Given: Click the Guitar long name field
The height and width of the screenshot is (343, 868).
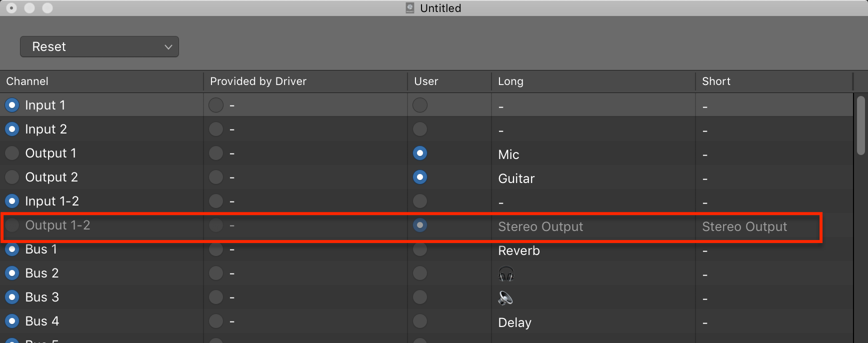Looking at the screenshot, I should pos(516,178).
